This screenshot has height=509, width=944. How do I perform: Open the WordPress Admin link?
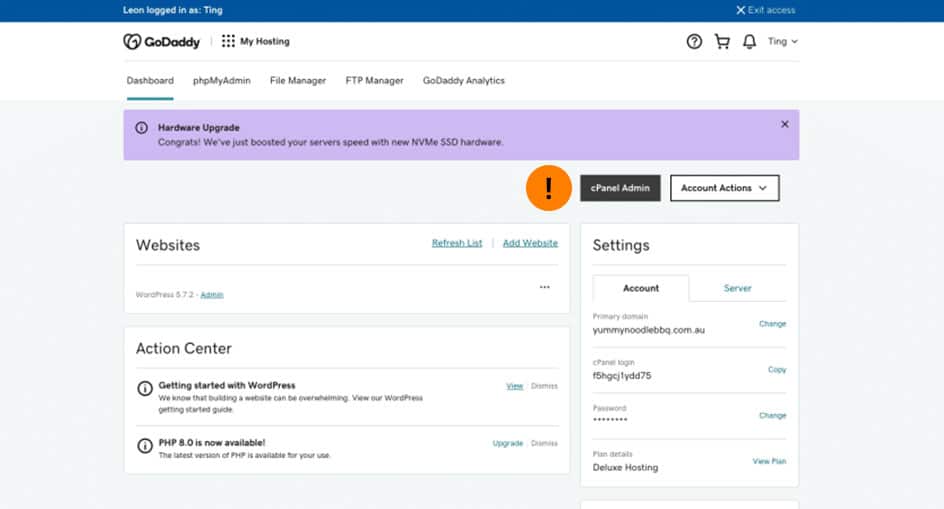tap(212, 295)
